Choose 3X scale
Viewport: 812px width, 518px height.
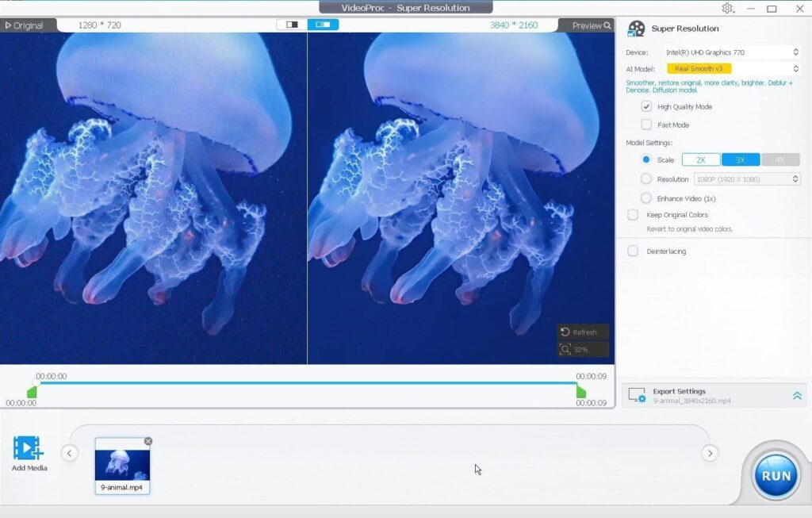[x=741, y=159]
